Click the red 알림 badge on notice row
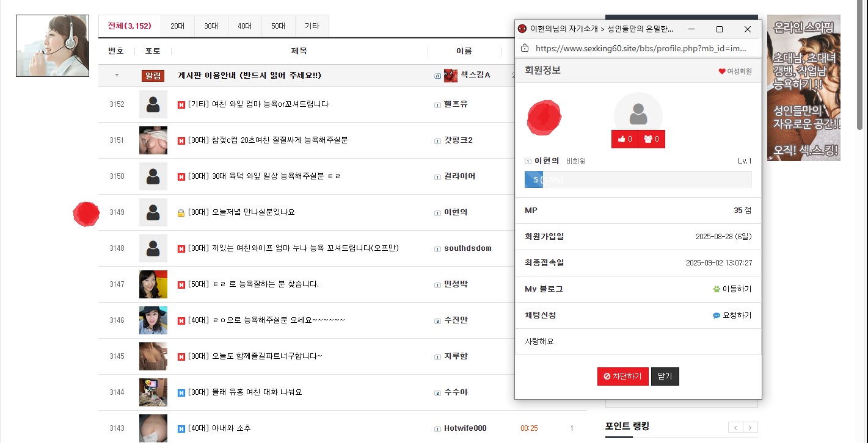The image size is (868, 443). 153,76
